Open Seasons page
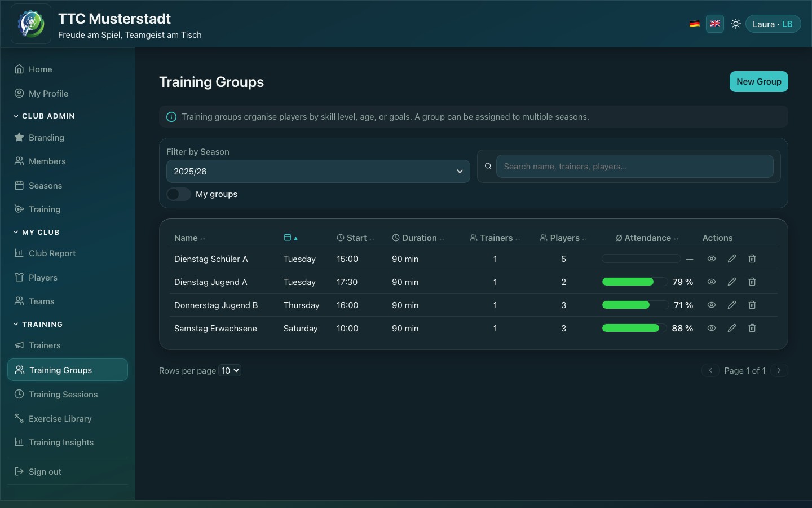The height and width of the screenshot is (508, 812). click(x=68, y=186)
